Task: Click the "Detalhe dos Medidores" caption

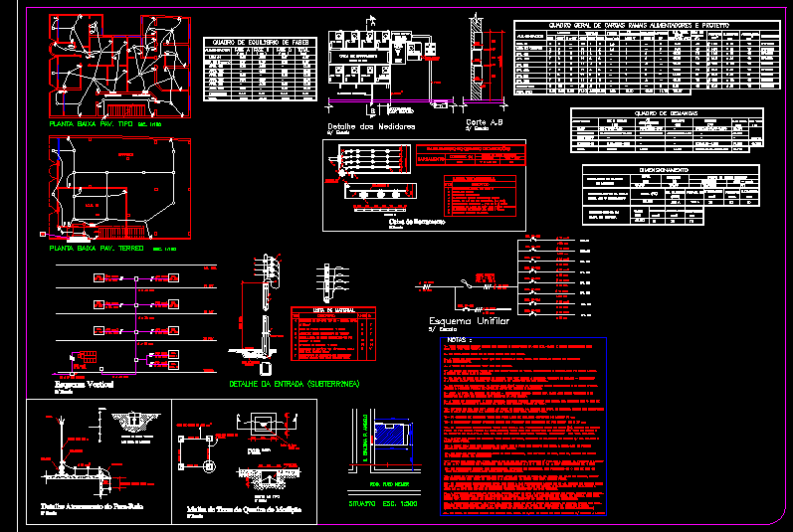Action: tap(371, 126)
